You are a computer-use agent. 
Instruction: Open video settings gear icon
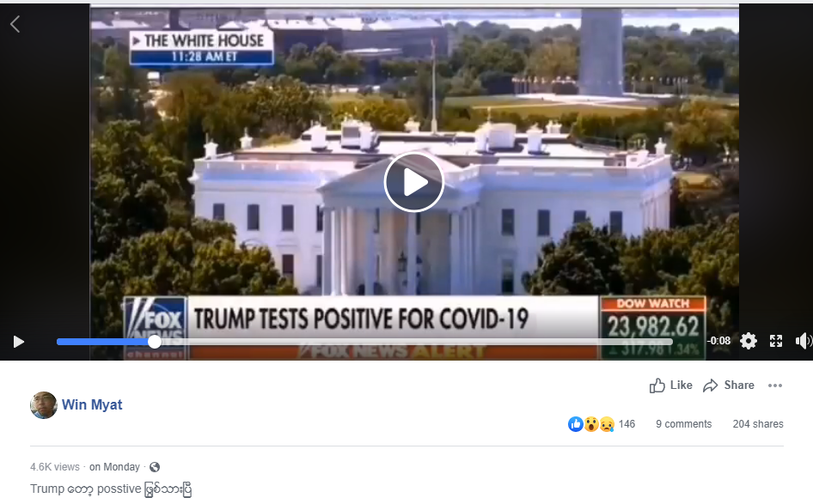[x=748, y=341]
